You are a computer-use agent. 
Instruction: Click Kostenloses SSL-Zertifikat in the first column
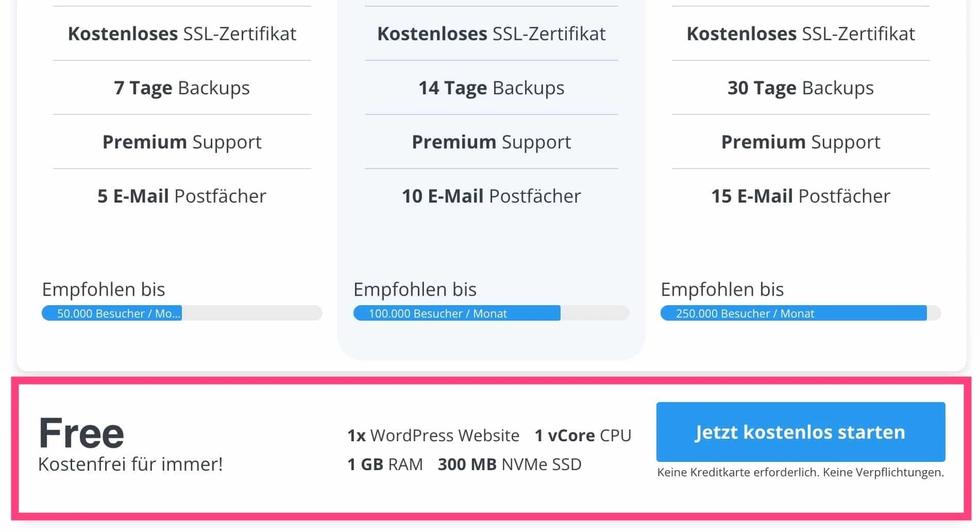click(182, 33)
